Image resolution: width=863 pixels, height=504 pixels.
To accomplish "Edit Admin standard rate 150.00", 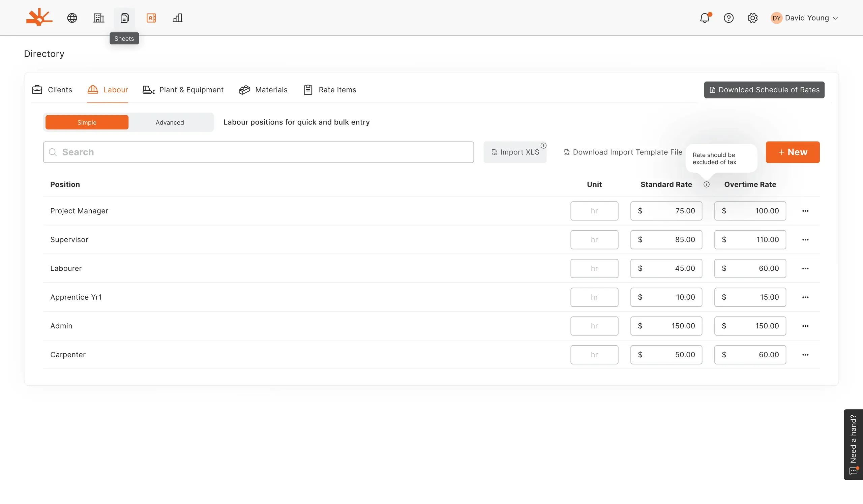I will (x=666, y=326).
